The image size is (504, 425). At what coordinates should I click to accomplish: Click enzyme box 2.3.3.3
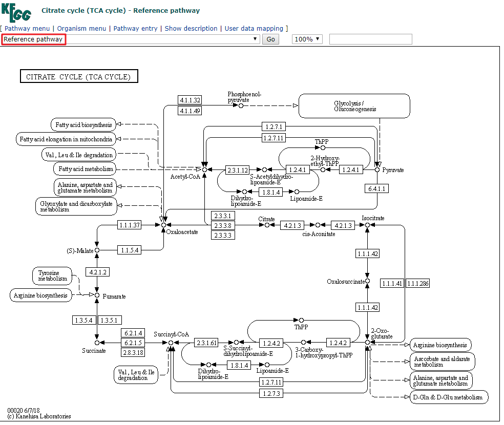(223, 235)
